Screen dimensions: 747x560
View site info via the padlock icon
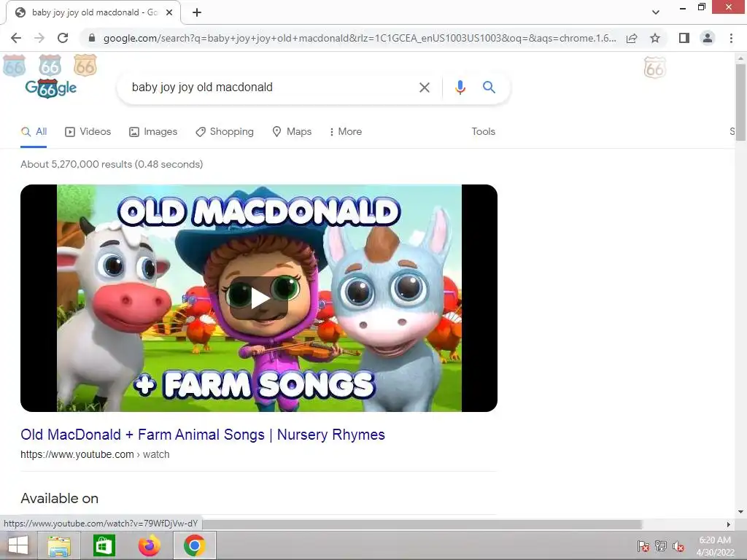[92, 38]
